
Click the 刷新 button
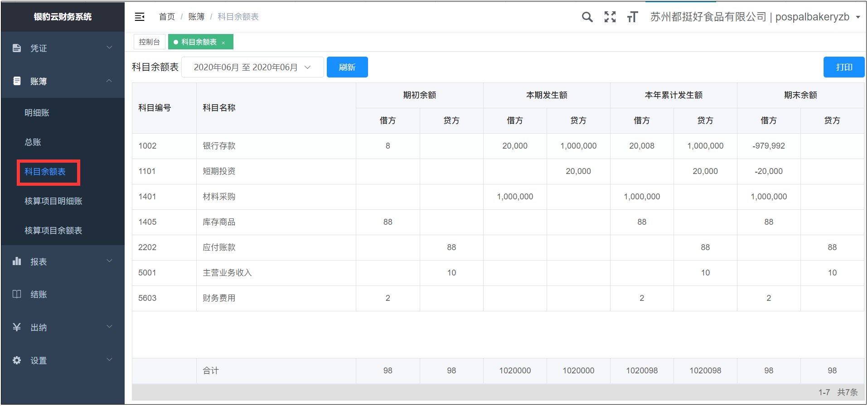(x=347, y=67)
